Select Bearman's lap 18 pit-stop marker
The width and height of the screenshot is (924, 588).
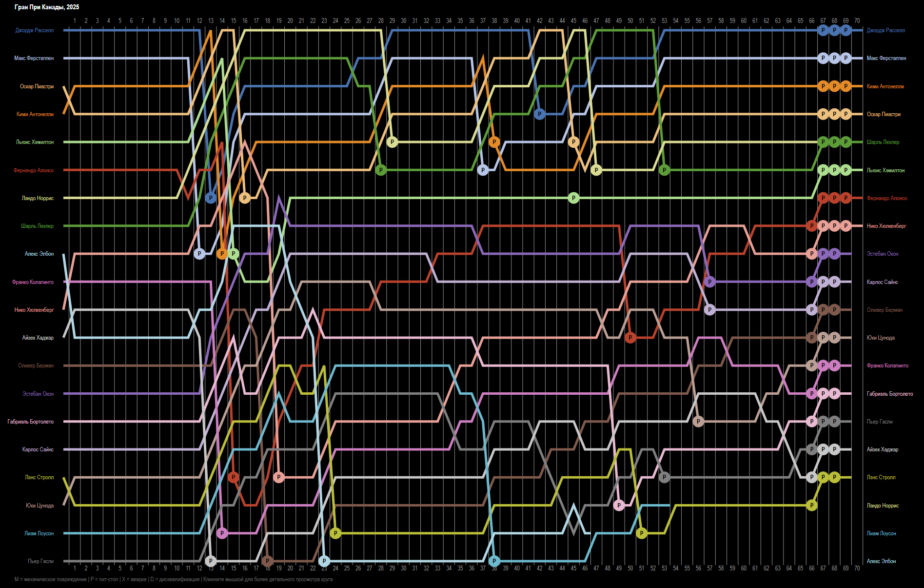click(x=267, y=561)
